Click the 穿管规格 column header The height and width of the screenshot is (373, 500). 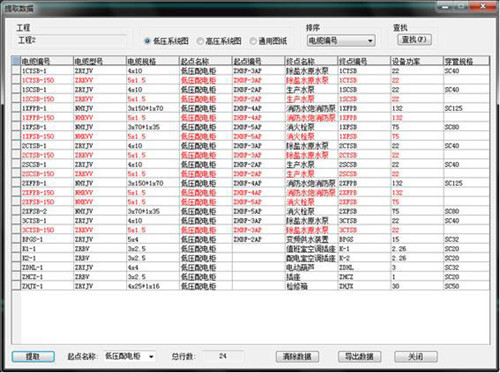(x=466, y=61)
